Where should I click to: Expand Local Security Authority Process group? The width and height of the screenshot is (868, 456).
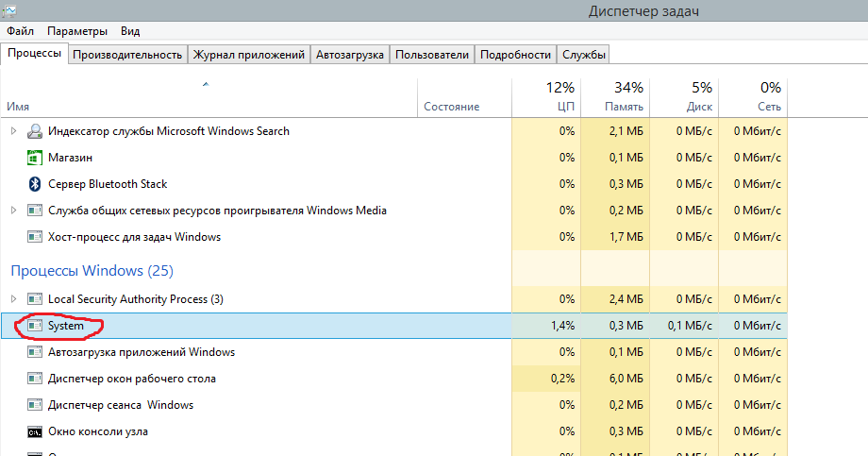[x=14, y=299]
